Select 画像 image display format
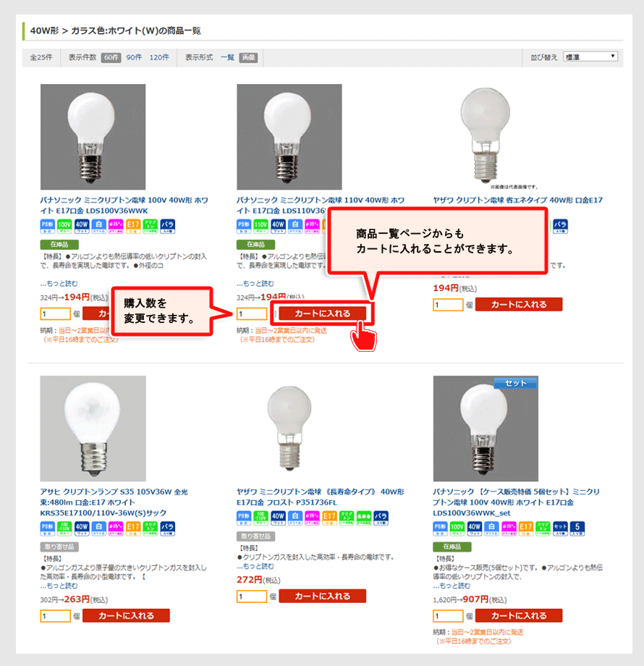The height and width of the screenshot is (666, 644). coord(248,57)
